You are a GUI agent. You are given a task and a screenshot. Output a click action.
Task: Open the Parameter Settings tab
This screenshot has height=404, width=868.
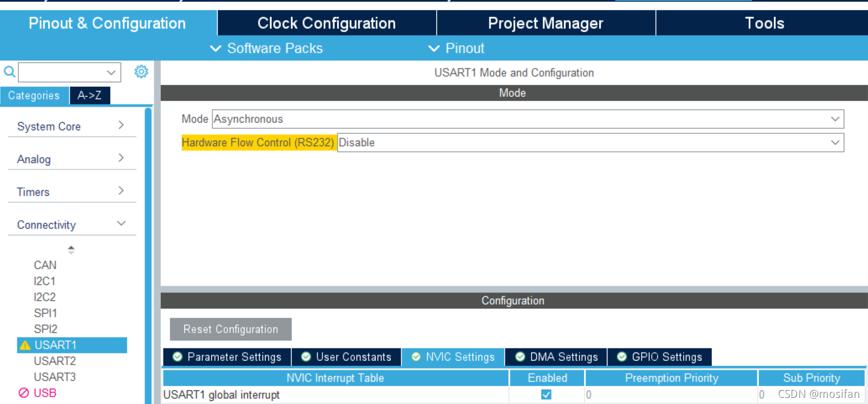click(227, 357)
